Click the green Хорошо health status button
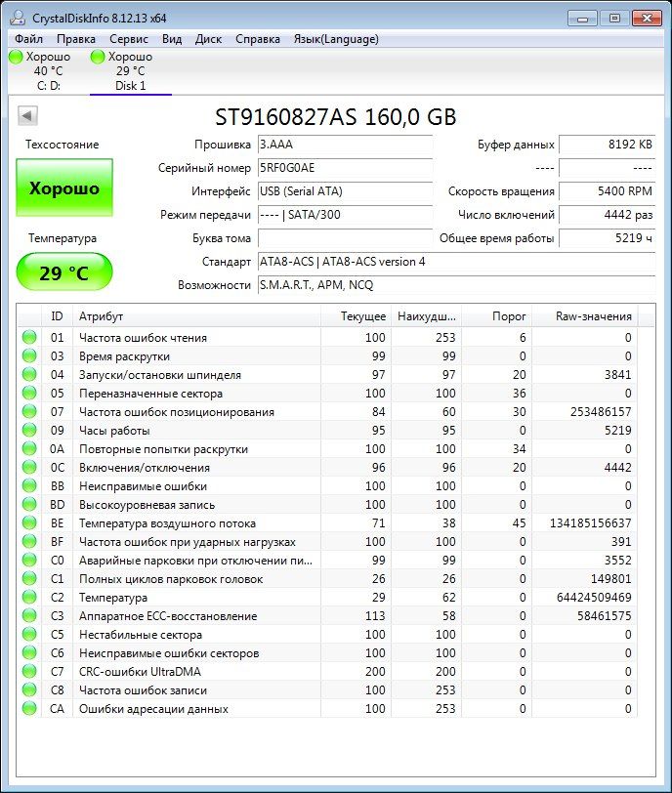 [64, 188]
